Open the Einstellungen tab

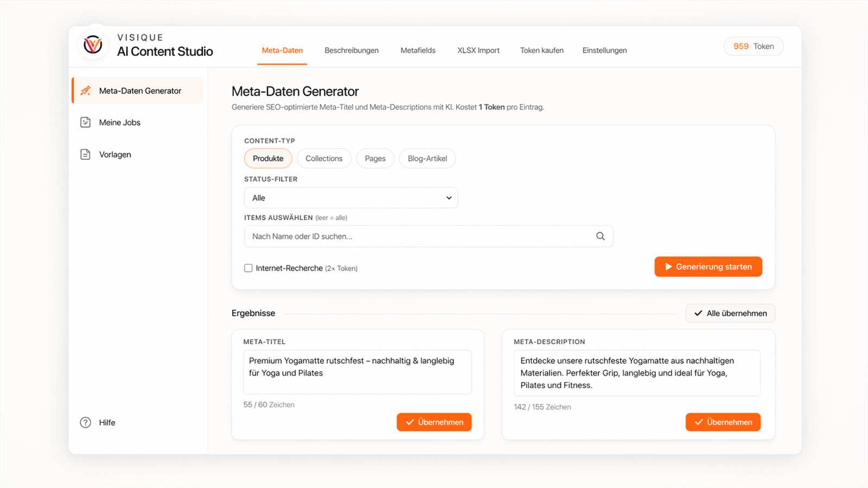coord(605,50)
